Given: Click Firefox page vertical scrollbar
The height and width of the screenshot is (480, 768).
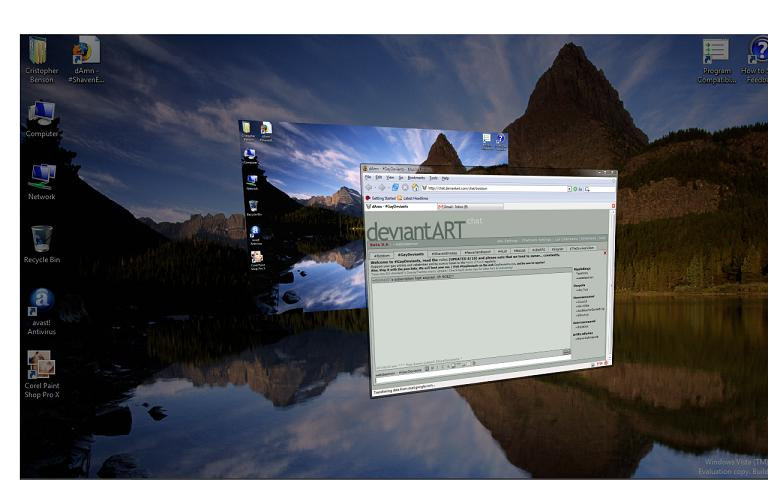Looking at the screenshot, I should (x=612, y=287).
